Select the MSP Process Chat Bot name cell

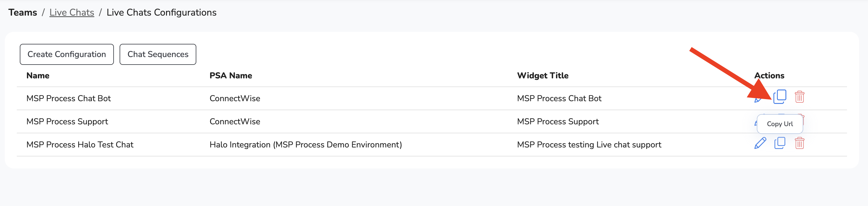(68, 98)
